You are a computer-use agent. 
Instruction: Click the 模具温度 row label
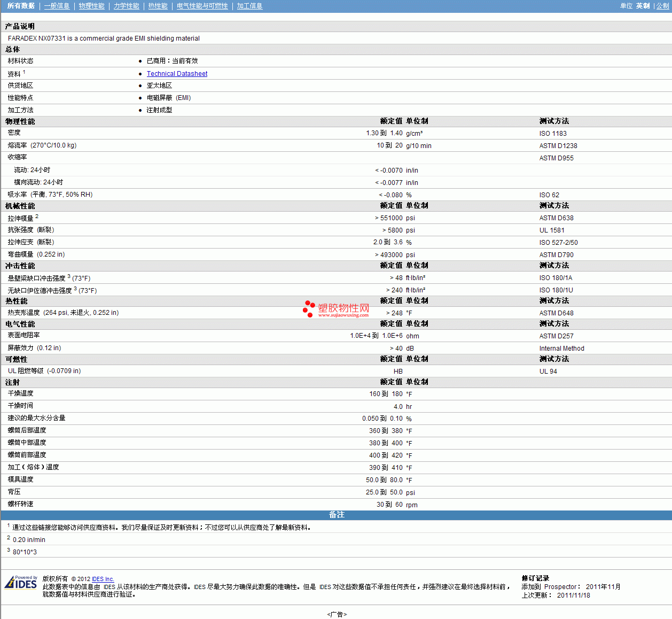click(x=20, y=479)
